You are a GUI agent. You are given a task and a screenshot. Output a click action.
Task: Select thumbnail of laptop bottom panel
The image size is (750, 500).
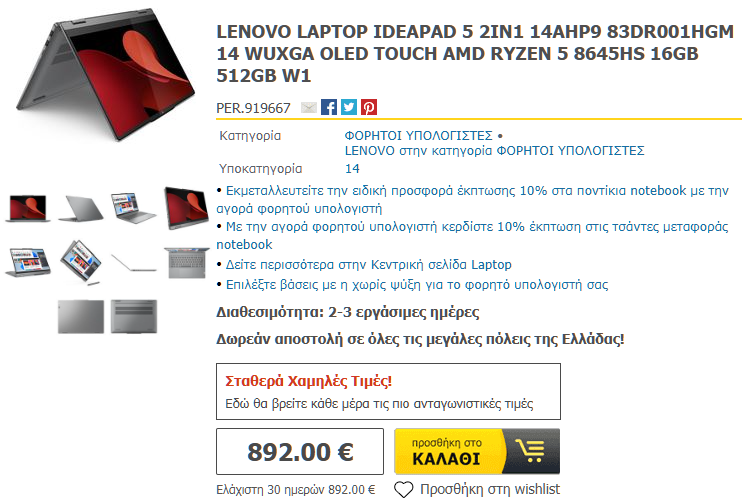click(x=134, y=316)
